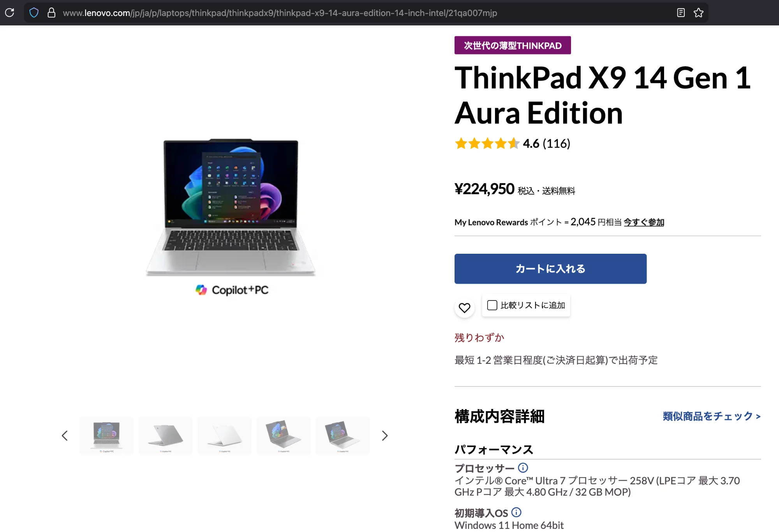View site security via padlock icon
Viewport: 779px width, 532px height.
[51, 13]
